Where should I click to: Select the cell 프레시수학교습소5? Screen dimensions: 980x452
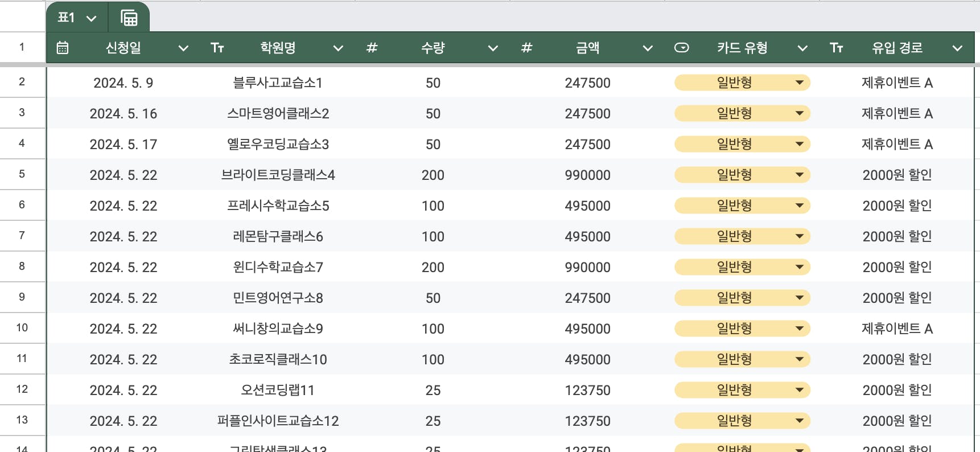point(278,206)
